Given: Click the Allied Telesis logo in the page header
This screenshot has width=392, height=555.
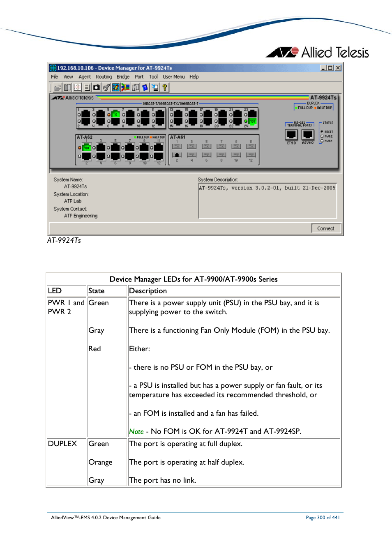Looking at the screenshot, I should pos(317,52).
